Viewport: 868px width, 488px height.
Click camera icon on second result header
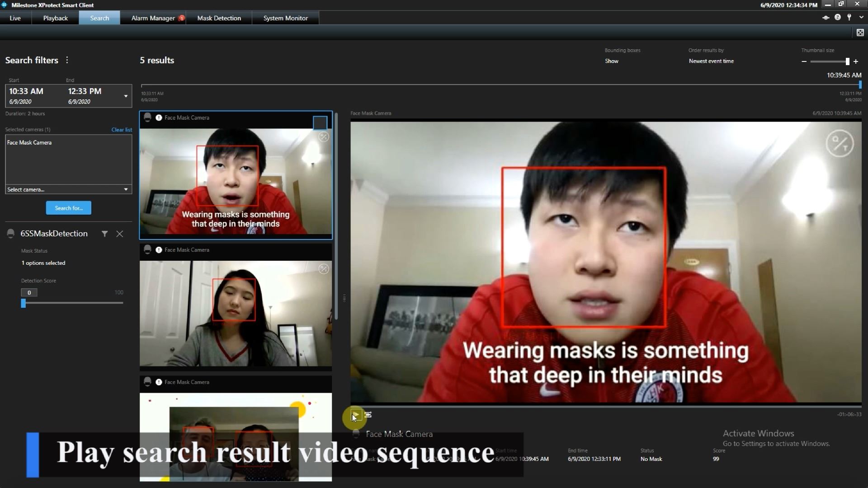[x=147, y=250]
